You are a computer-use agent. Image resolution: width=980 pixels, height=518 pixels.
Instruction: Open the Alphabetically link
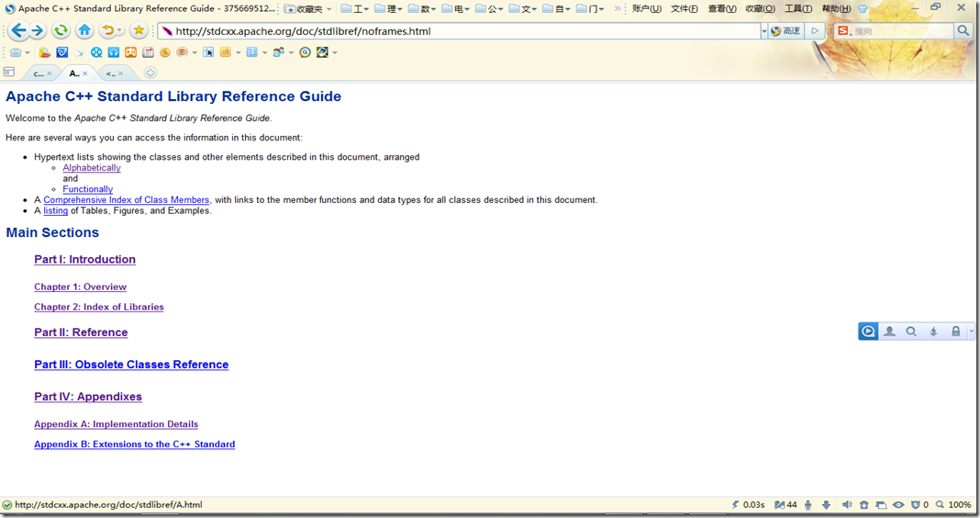pyautogui.click(x=91, y=168)
